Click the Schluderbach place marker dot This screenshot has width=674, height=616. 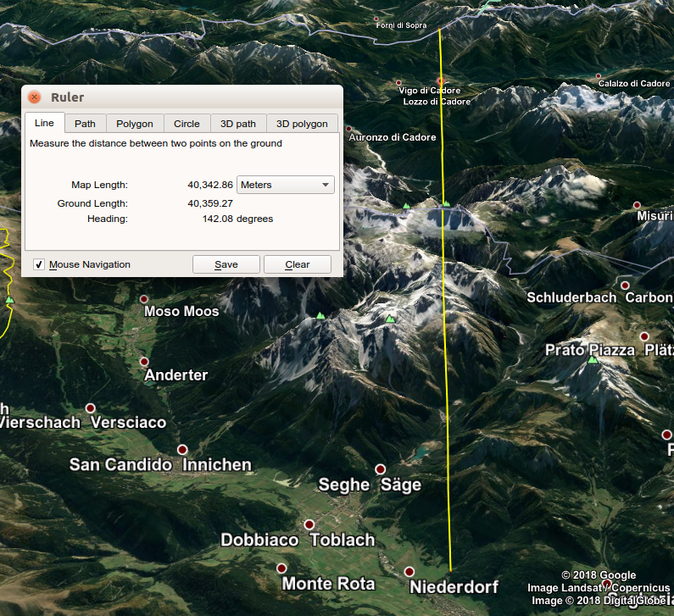coord(625,286)
